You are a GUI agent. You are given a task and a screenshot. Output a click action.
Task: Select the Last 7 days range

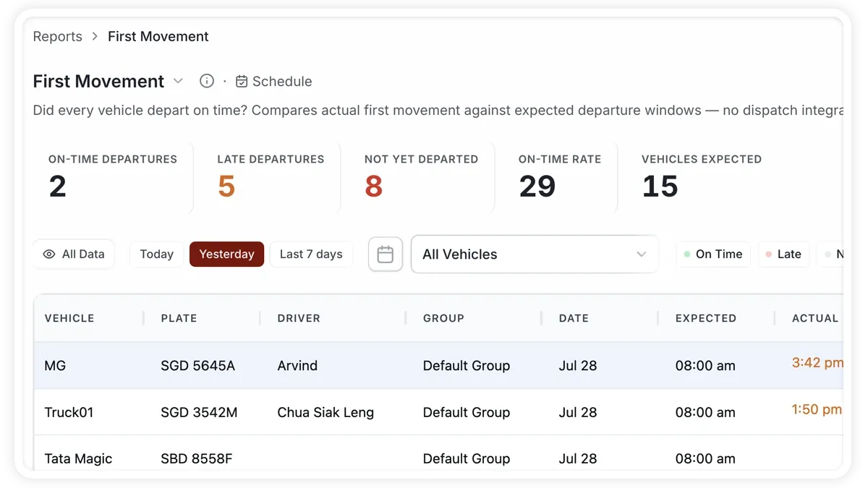[x=311, y=254]
